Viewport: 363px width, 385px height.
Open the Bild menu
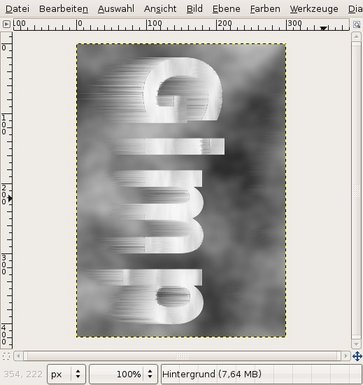coord(194,9)
